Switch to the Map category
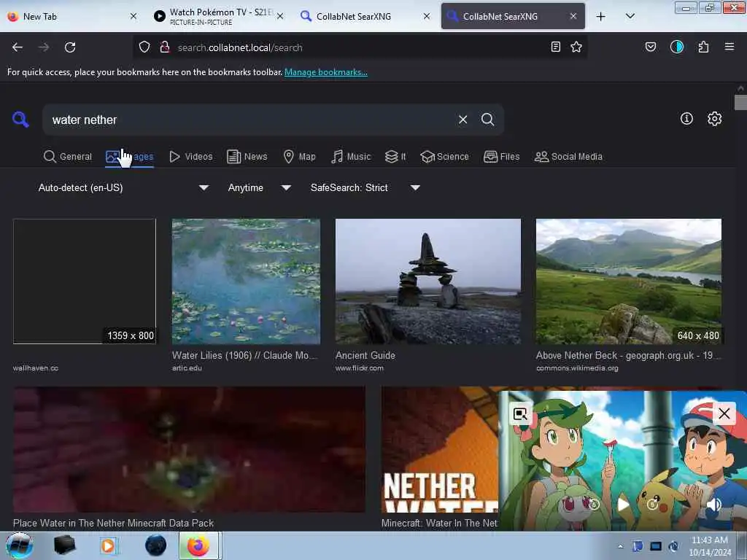 click(x=300, y=157)
